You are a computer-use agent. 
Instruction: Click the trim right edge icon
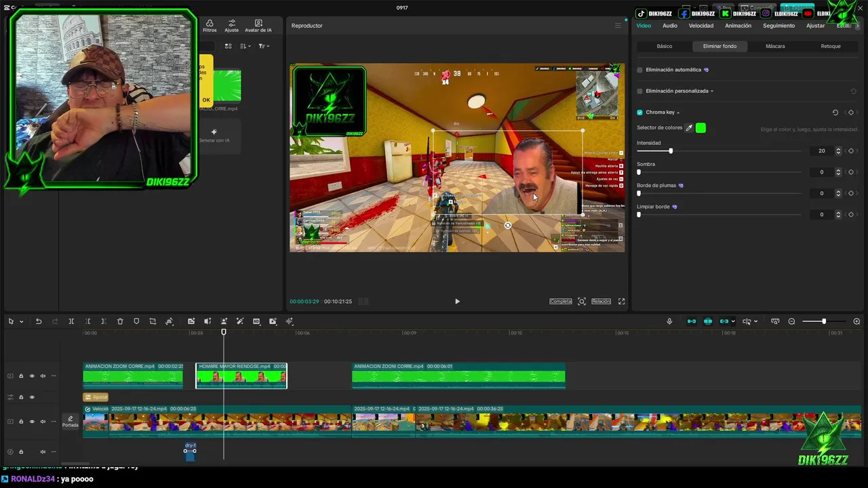104,321
